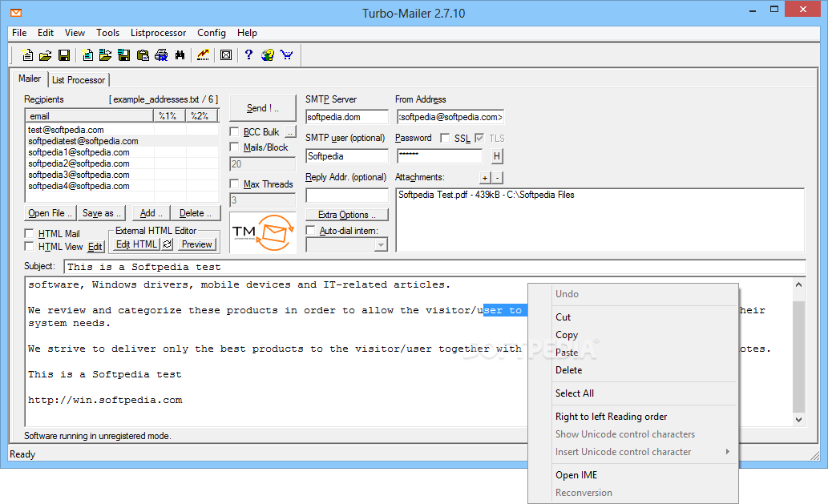This screenshot has height=504, width=828.
Task: Enable the HTML Mail checkbox
Action: pos(30,233)
